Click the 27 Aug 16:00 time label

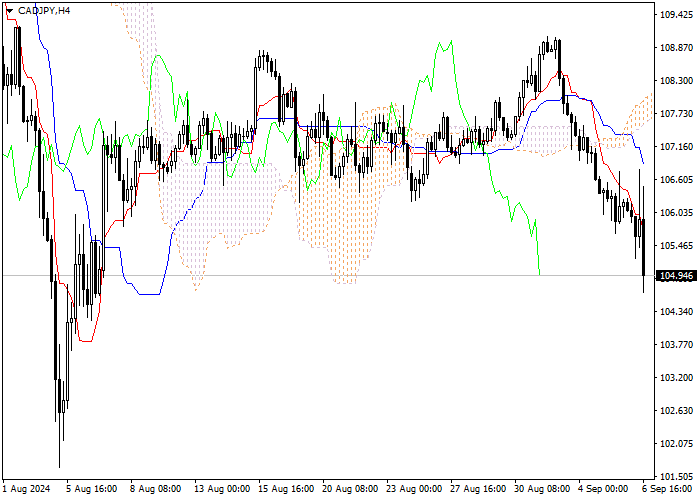pyautogui.click(x=478, y=489)
